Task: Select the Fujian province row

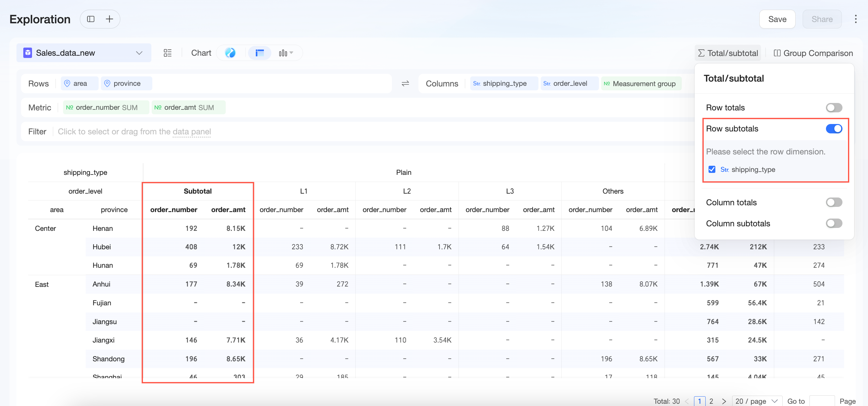Action: pos(102,303)
